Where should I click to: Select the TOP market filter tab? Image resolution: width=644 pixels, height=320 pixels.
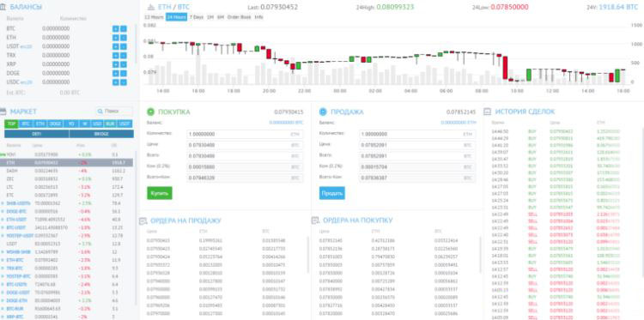pos(11,124)
